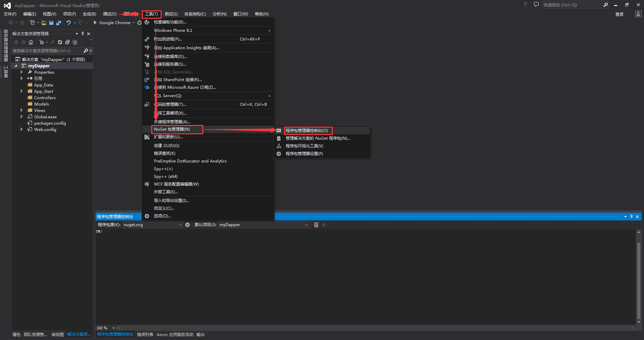Click the Collapse All icon in Solution Explorer
644x340 pixels.
[67, 42]
